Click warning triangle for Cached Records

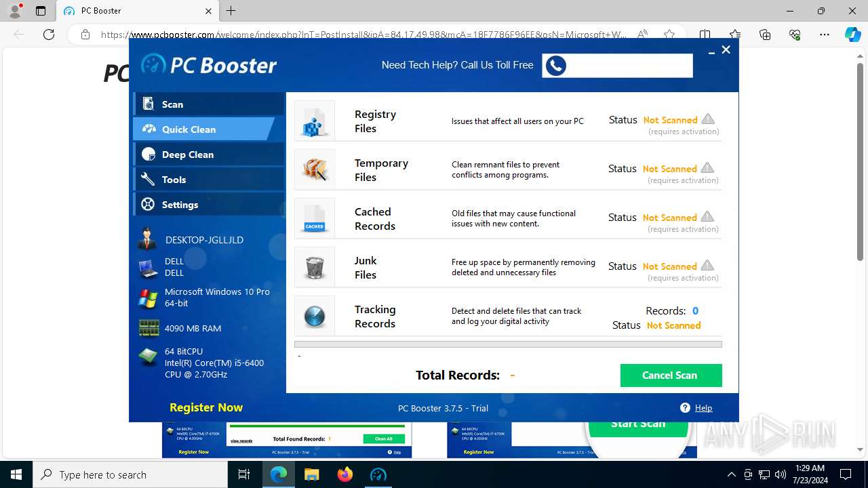coord(707,217)
